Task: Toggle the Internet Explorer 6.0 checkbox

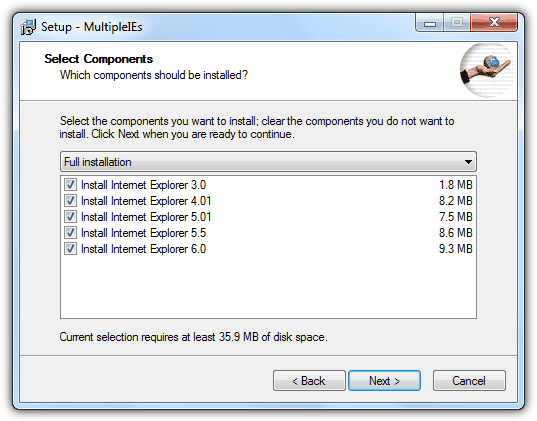Action: pyautogui.click(x=71, y=249)
